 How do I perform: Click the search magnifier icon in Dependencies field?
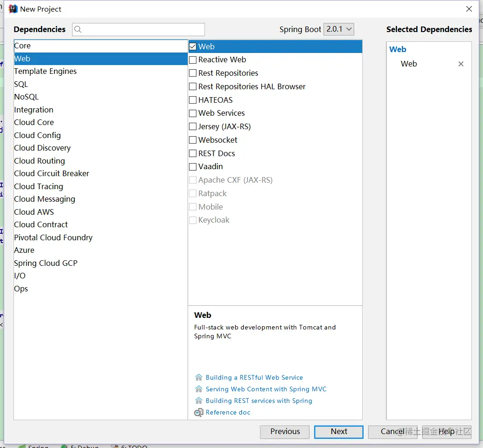click(x=78, y=29)
